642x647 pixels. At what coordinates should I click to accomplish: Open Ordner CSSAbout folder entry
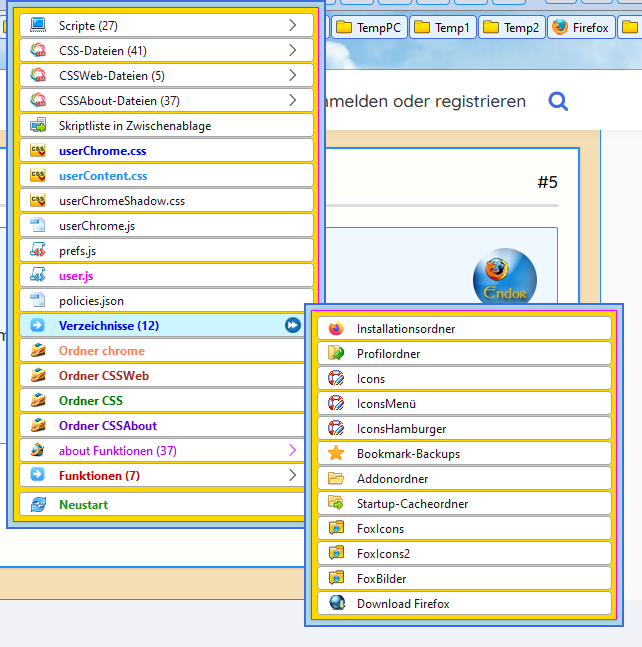point(162,425)
